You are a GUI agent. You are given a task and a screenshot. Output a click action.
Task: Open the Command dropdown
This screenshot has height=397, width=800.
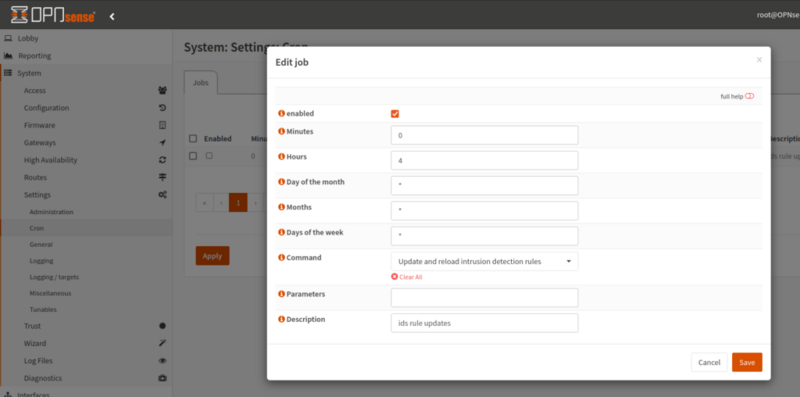click(x=484, y=261)
